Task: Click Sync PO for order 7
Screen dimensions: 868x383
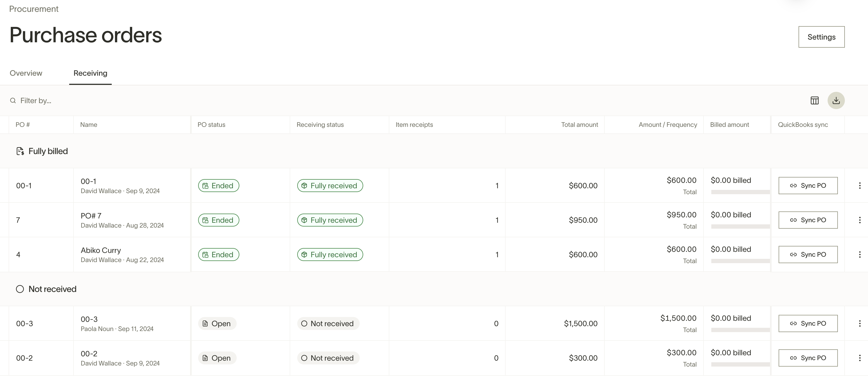Action: [x=808, y=220]
